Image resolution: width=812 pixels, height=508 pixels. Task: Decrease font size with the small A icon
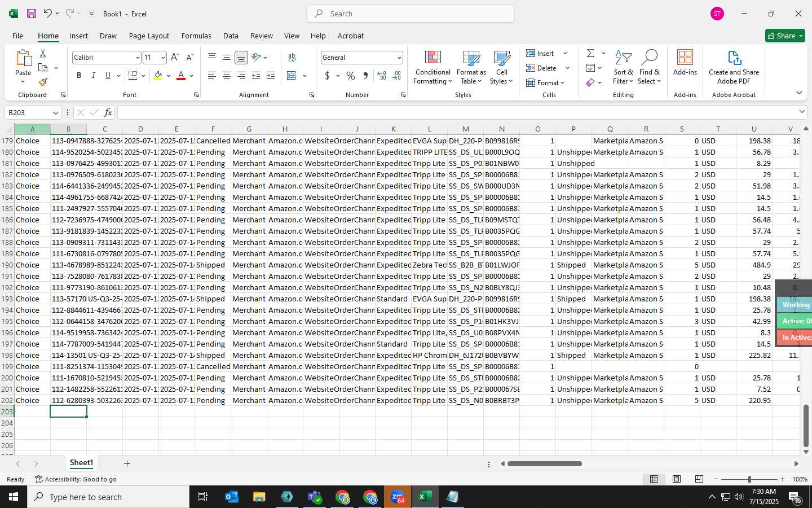pos(189,58)
